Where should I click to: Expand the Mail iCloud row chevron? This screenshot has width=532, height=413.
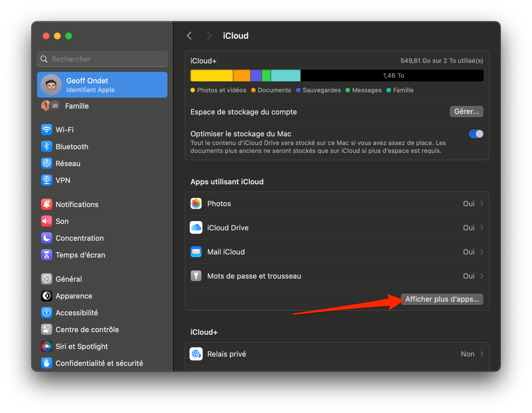(x=482, y=252)
